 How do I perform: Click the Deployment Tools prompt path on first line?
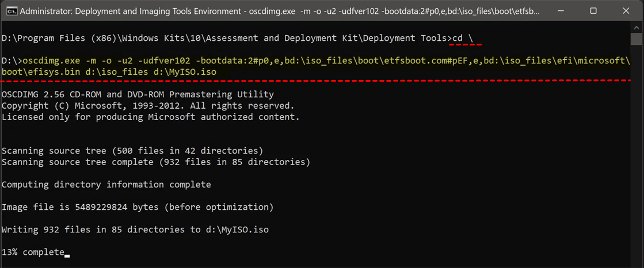[224, 38]
